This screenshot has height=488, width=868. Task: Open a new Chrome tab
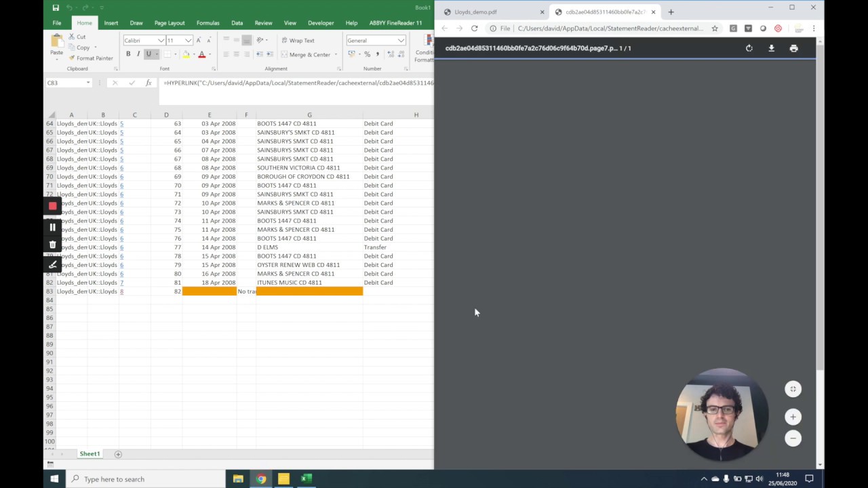click(671, 12)
